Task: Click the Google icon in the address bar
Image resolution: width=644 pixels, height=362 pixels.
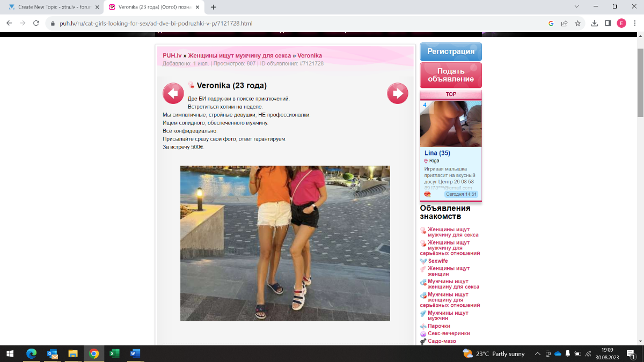Action: pos(551,23)
